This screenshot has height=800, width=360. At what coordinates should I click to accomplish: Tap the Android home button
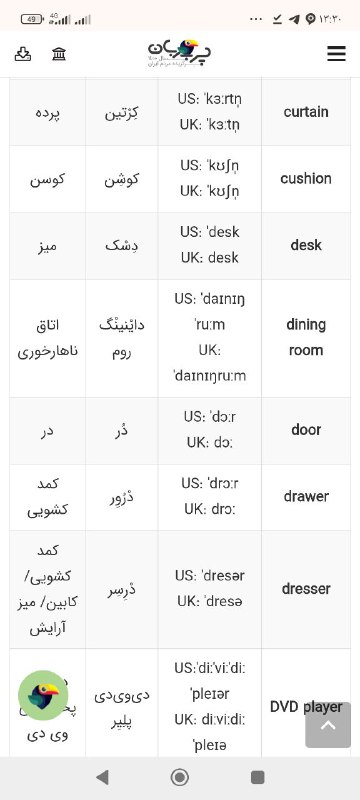pyautogui.click(x=179, y=778)
